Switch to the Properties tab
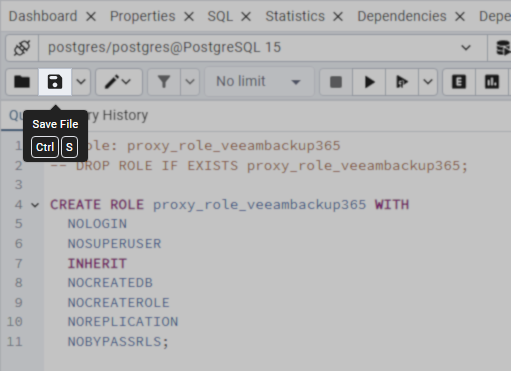The image size is (511, 371). [x=143, y=16]
